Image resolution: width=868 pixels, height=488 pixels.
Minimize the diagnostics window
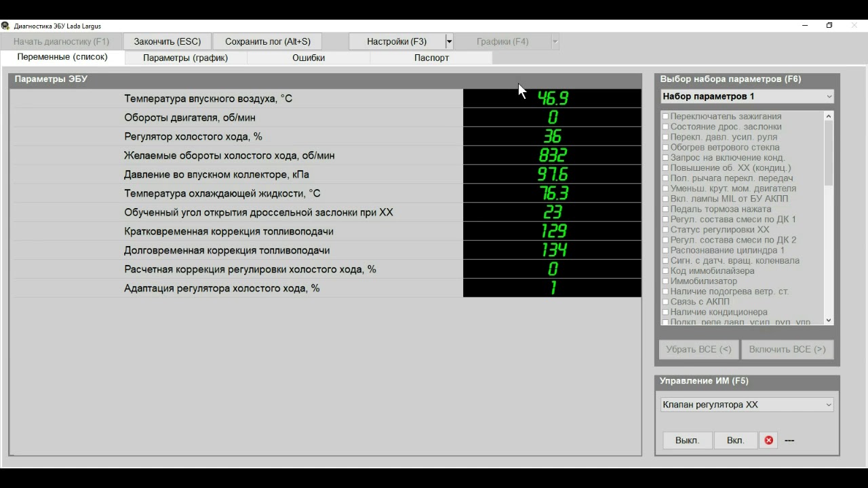click(805, 26)
